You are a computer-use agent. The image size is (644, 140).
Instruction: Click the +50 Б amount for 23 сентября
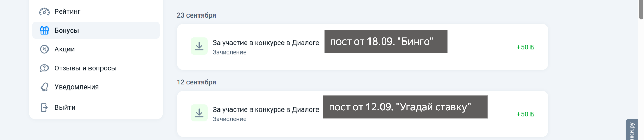(525, 47)
